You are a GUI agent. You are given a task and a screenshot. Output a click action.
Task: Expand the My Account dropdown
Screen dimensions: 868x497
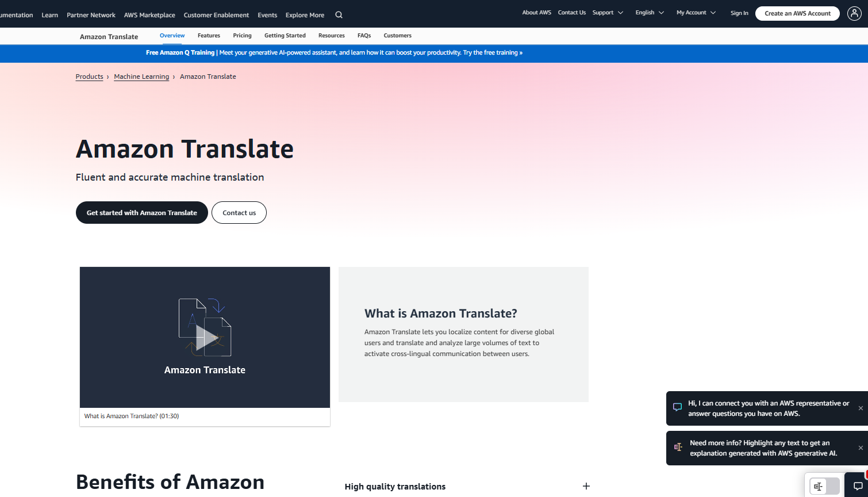click(x=696, y=13)
